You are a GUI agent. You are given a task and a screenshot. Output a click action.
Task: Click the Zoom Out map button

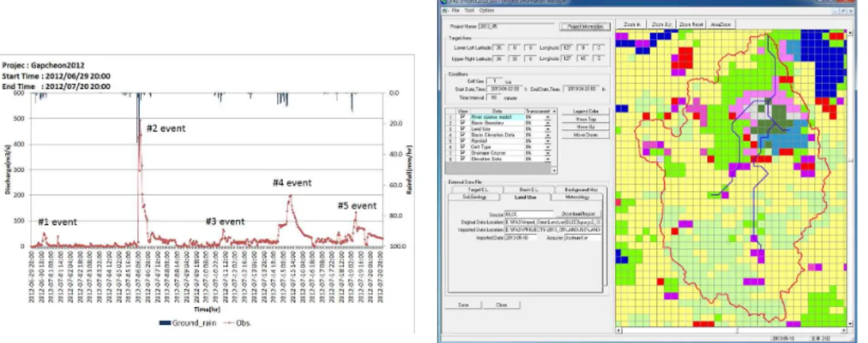point(661,25)
